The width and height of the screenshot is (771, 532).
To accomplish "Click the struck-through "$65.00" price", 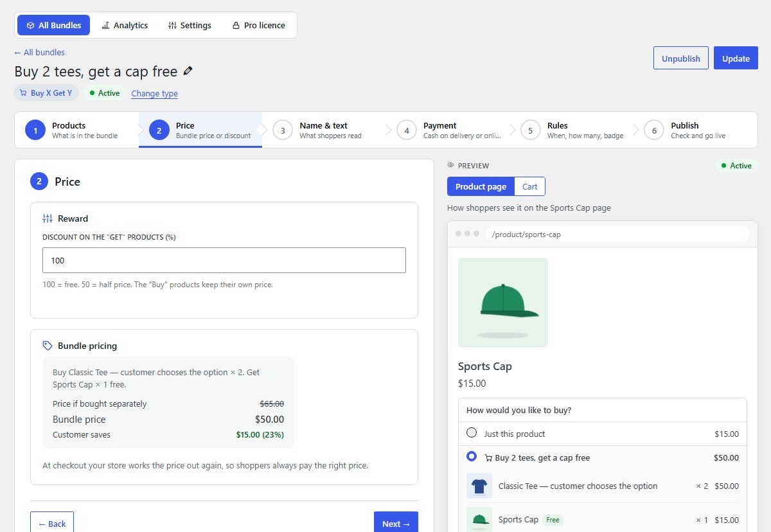I will pyautogui.click(x=272, y=404).
